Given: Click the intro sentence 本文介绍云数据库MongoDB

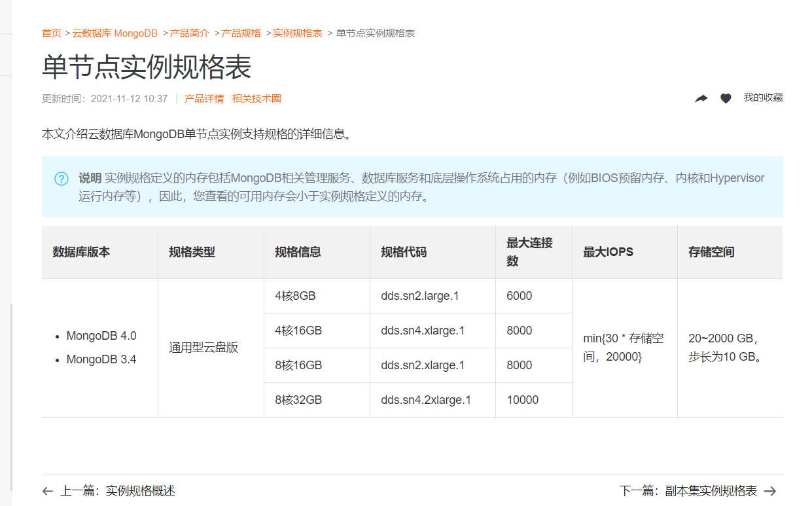Looking at the screenshot, I should [198, 134].
